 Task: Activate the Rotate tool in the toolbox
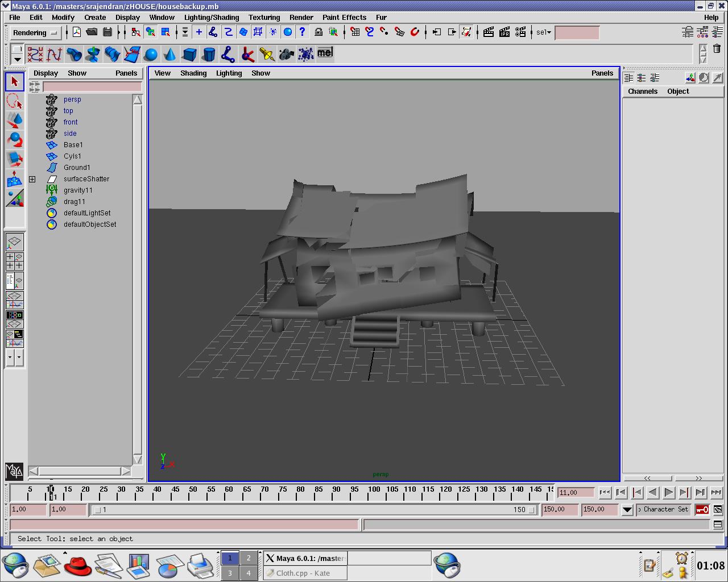(x=14, y=140)
